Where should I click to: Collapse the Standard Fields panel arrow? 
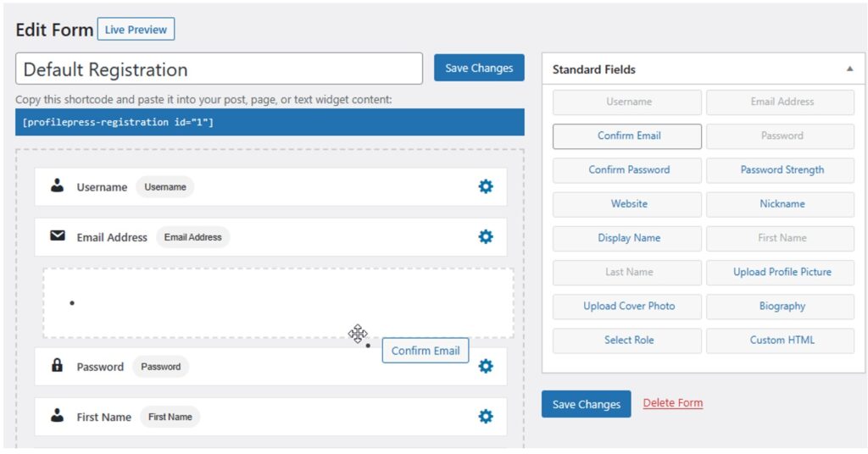click(x=849, y=69)
